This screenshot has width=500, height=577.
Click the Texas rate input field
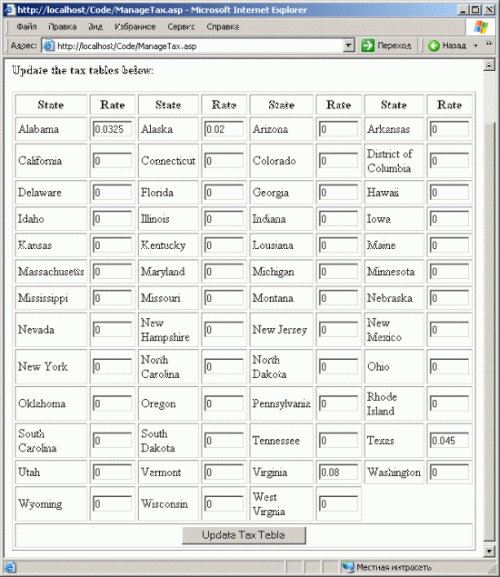pyautogui.click(x=449, y=440)
